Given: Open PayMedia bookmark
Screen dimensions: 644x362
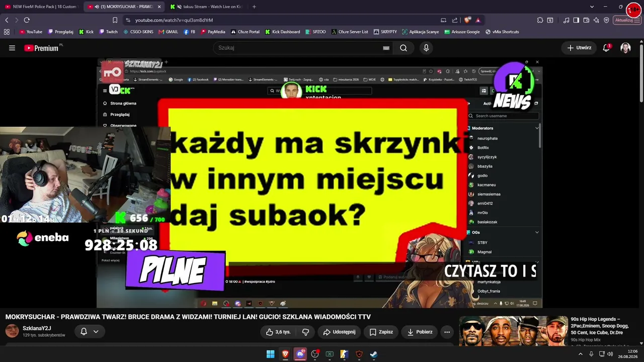Looking at the screenshot, I should 213,32.
